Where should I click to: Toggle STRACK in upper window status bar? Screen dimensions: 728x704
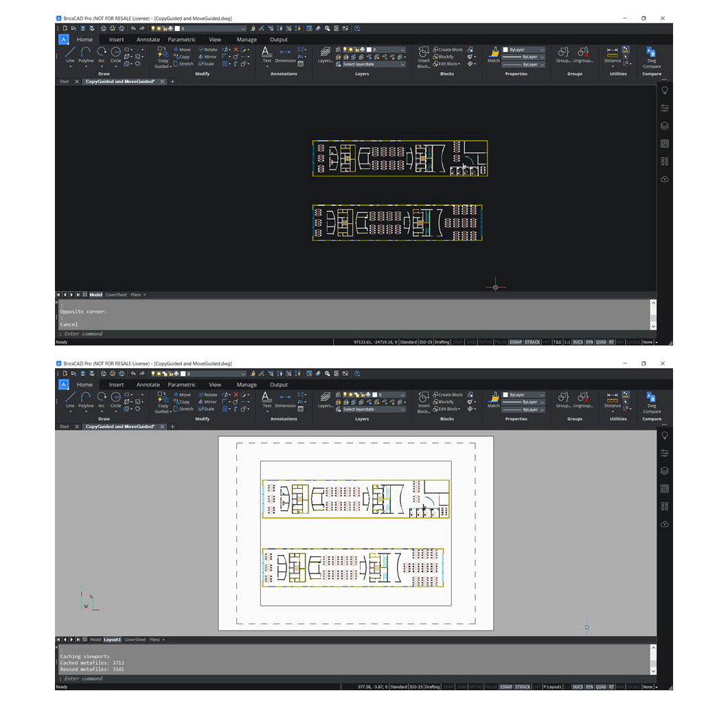[x=532, y=342]
